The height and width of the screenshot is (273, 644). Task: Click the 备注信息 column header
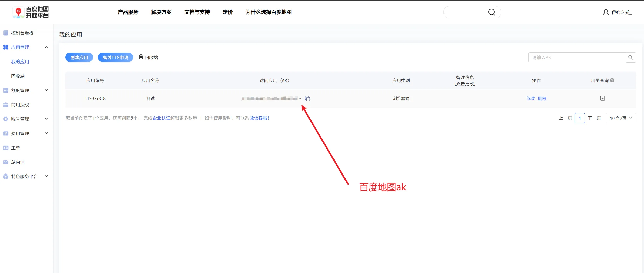[465, 80]
